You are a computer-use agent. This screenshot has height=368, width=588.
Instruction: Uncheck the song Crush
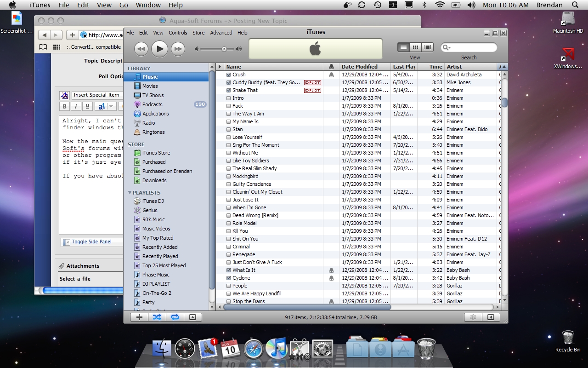pos(229,75)
